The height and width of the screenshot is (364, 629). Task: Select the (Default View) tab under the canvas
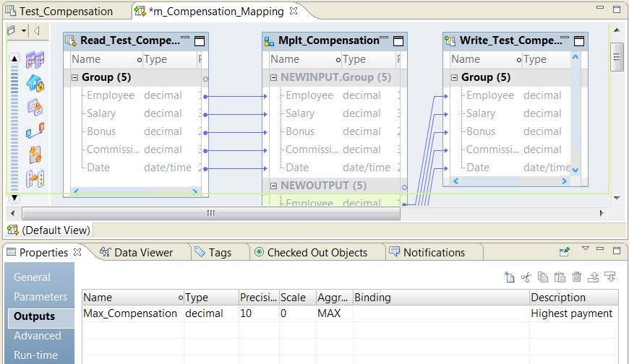coord(49,230)
